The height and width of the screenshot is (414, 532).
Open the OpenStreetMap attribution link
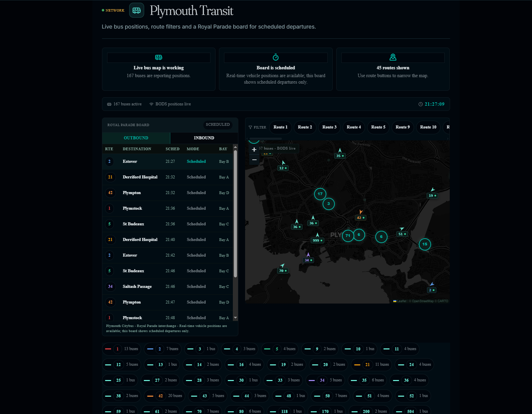(423, 301)
